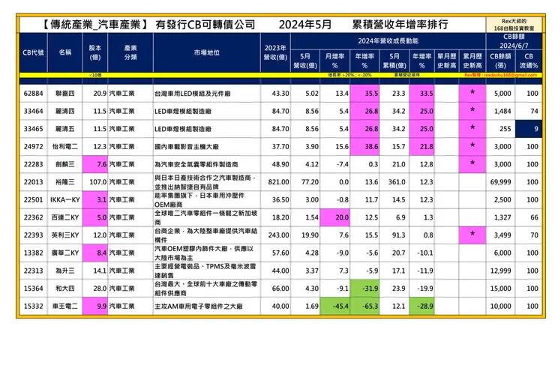Click the pink cumulative growth cell 21.8
This screenshot has width=555, height=392.
click(x=421, y=146)
